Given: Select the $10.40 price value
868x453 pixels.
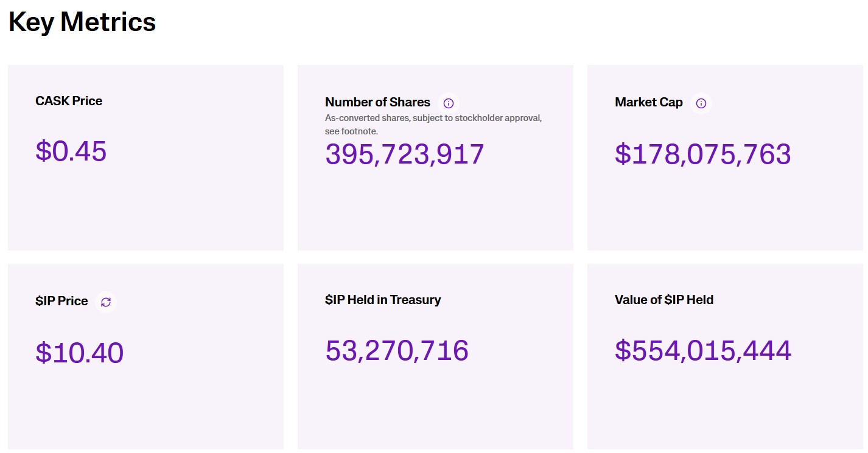Looking at the screenshot, I should click(80, 353).
